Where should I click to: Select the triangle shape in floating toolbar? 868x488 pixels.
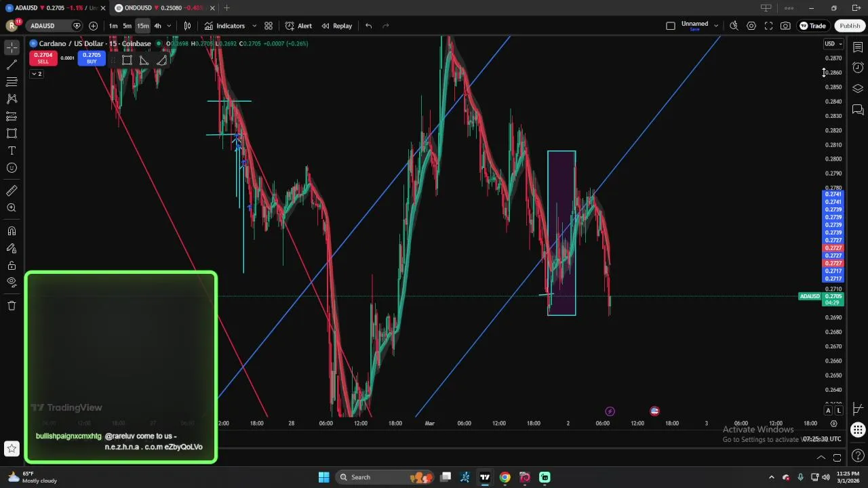tap(144, 60)
